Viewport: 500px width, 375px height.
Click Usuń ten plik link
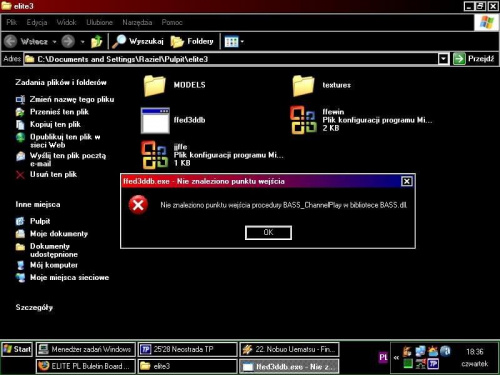pos(53,174)
